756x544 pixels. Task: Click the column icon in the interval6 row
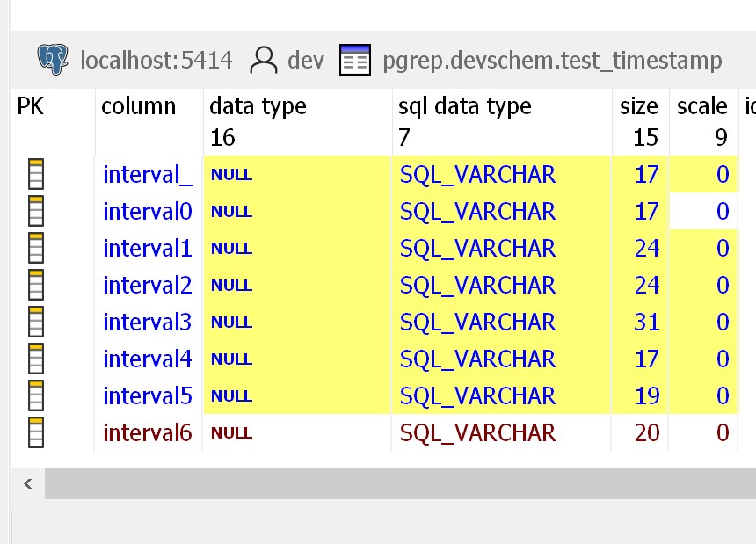pos(36,432)
